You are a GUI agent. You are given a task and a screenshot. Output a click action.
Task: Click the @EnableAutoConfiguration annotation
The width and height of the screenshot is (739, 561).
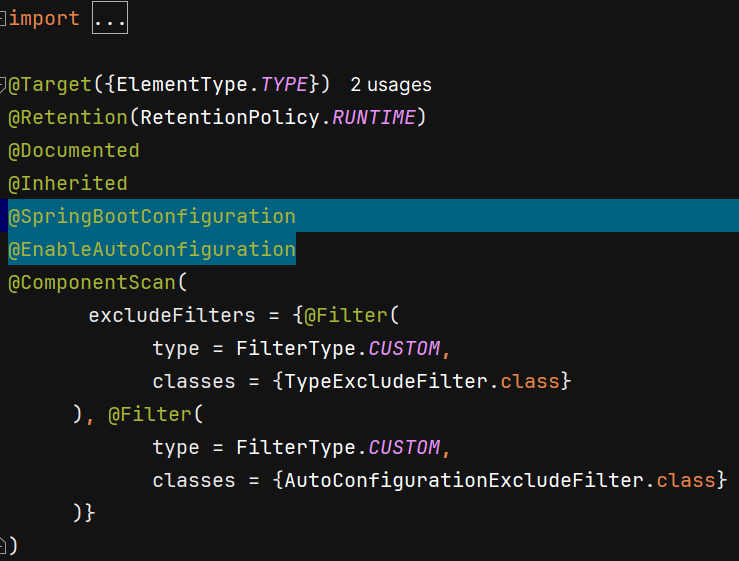152,249
